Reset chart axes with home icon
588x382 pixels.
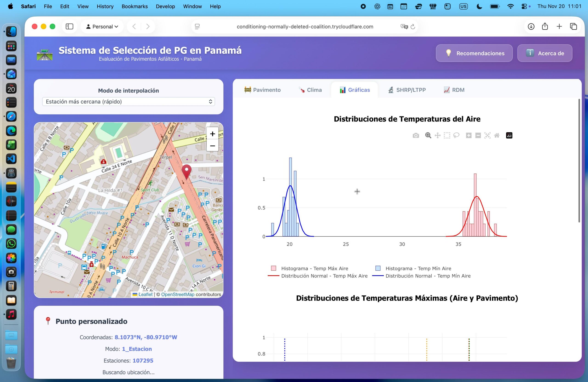[x=497, y=135]
